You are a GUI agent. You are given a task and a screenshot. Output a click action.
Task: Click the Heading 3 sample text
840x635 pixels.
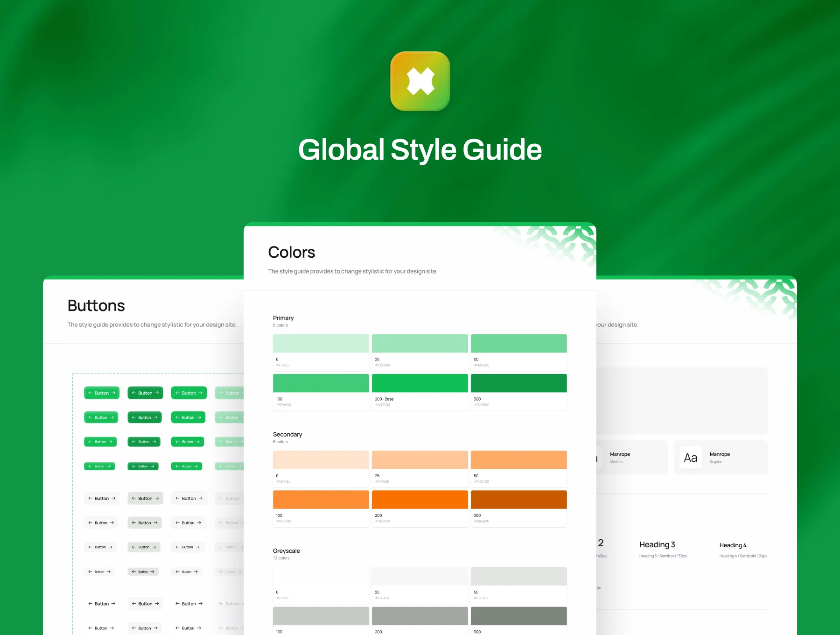coord(657,544)
